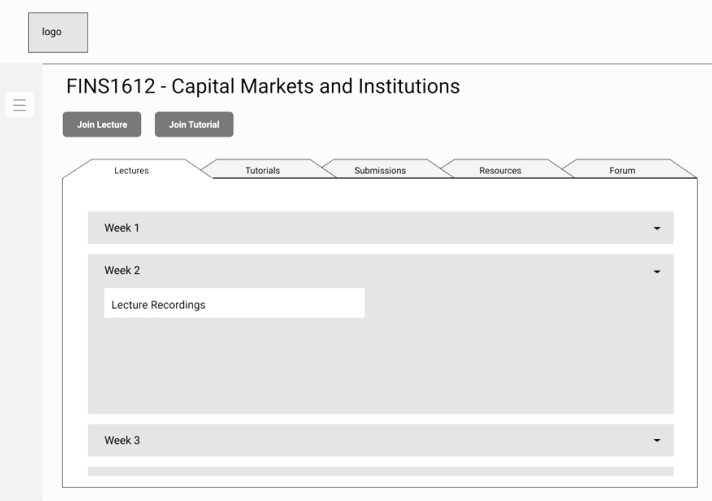
Task: Click the Join Tutorial button
Action: point(194,124)
